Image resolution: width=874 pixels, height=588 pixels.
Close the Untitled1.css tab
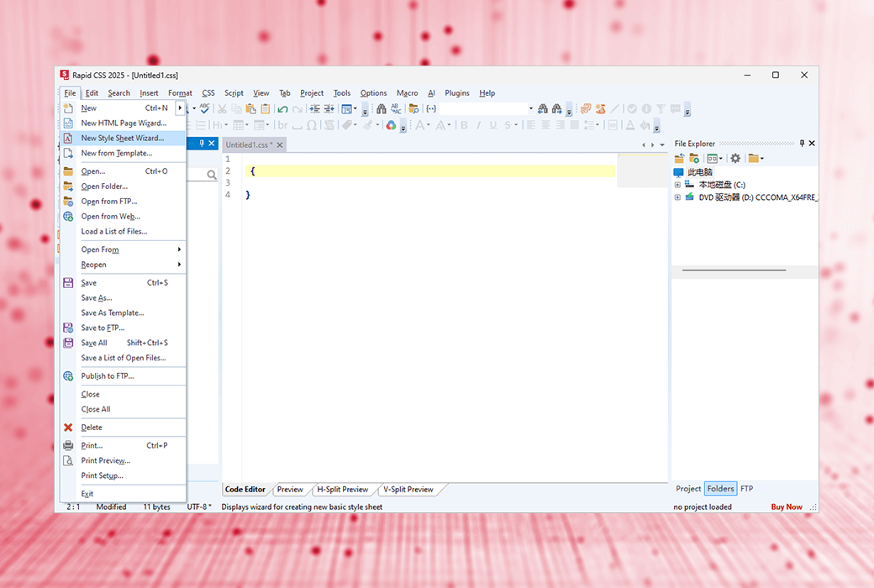click(x=280, y=145)
